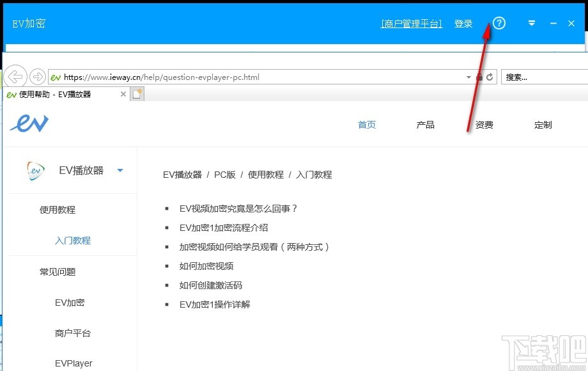Viewport: 588px width, 371px height.
Task: Refresh the page with the reload icon
Action: pyautogui.click(x=490, y=77)
